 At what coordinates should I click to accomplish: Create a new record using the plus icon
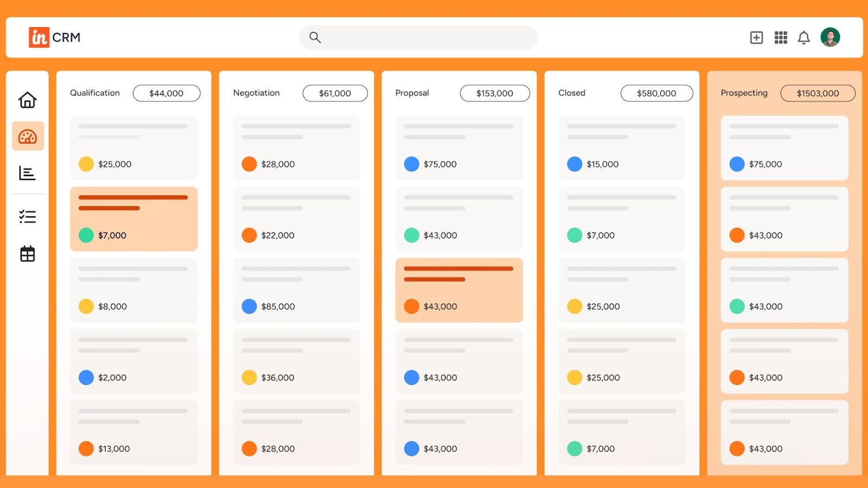(x=756, y=37)
